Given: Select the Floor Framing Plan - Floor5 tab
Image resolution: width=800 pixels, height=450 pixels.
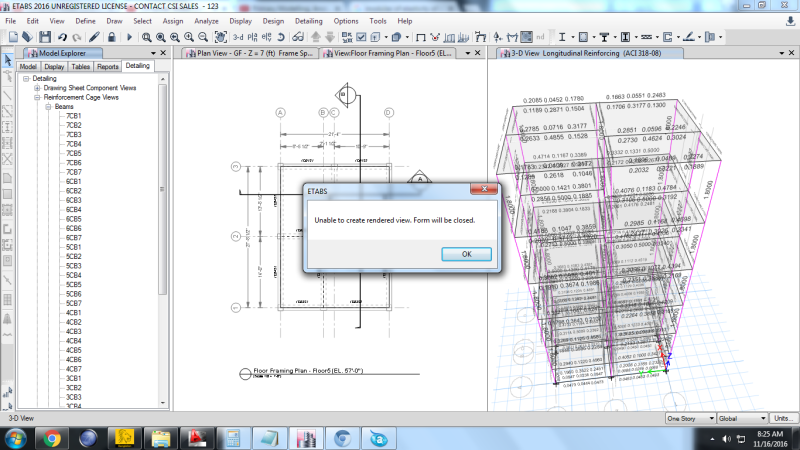Looking at the screenshot, I should click(x=388, y=53).
